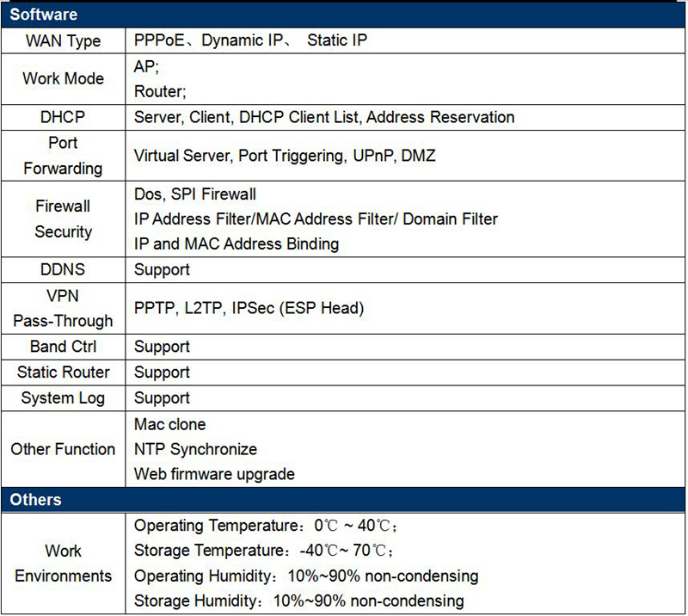Select the Work Mode label

[63, 78]
